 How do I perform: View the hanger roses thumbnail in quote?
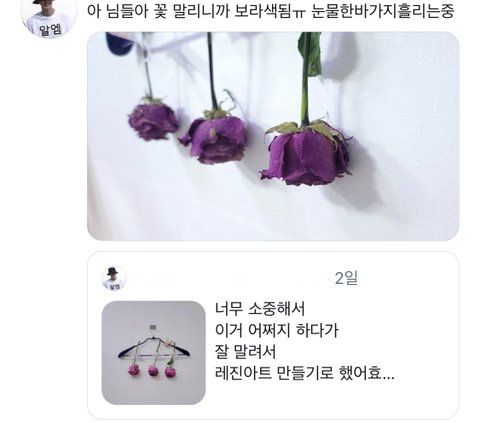[x=153, y=353]
